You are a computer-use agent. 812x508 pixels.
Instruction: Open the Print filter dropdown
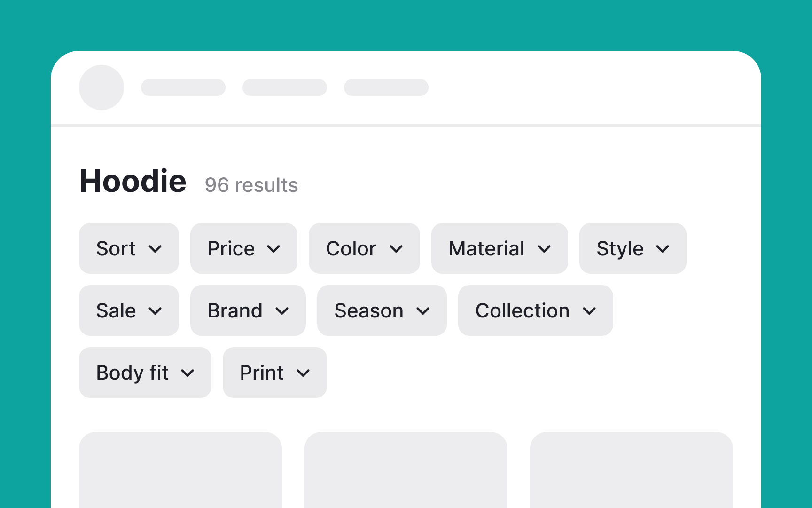[x=274, y=373]
